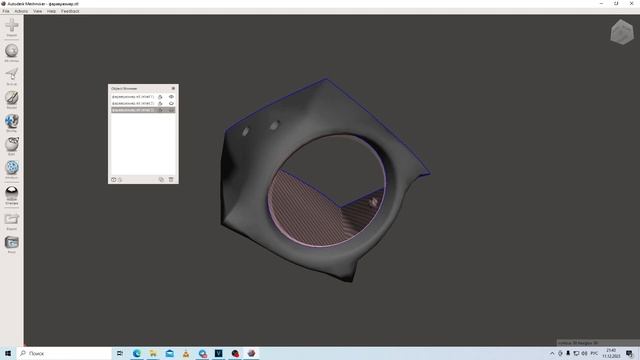Toggle visibility eye of first object

(x=171, y=97)
